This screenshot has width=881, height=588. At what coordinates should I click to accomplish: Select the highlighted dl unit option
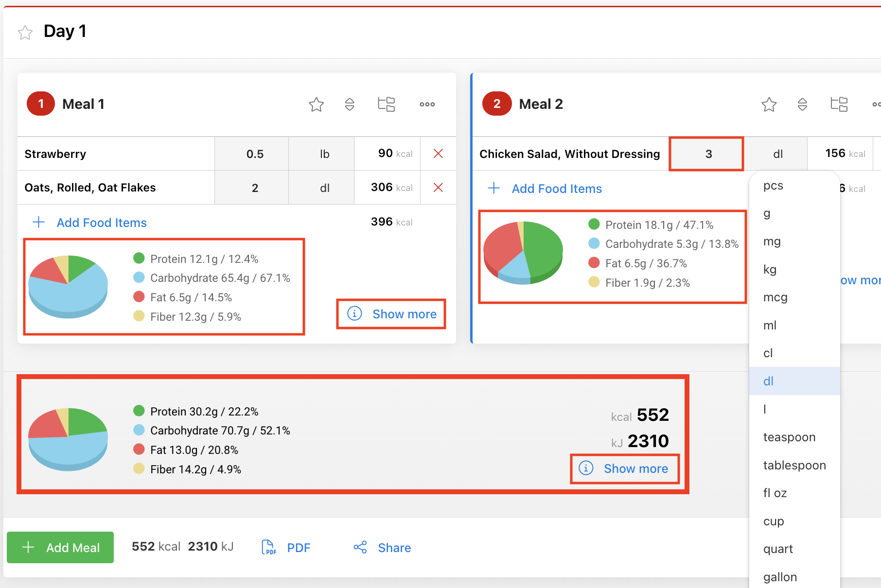tap(794, 381)
